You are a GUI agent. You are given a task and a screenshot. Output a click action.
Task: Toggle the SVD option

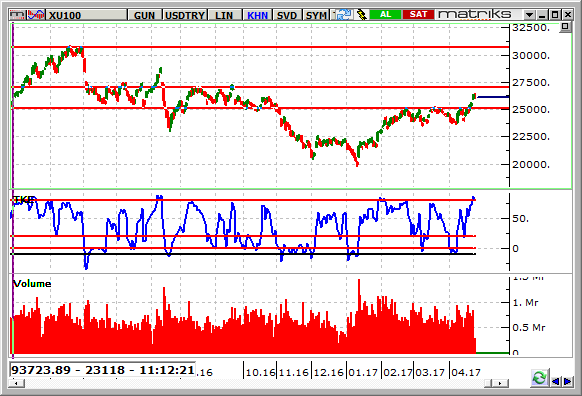point(287,15)
